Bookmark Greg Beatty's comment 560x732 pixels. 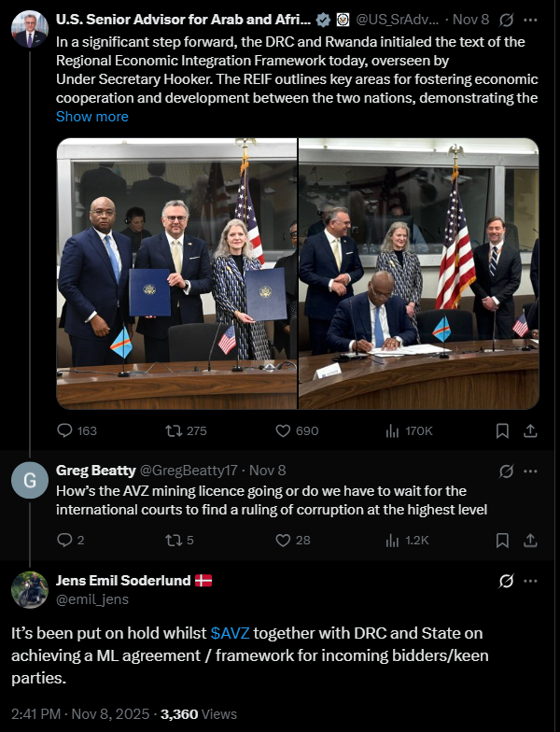click(502, 540)
